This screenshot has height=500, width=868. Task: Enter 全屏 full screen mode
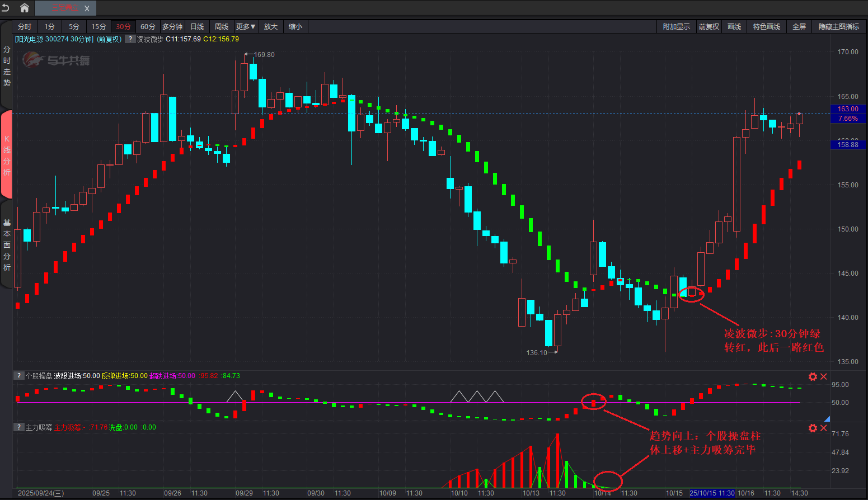pyautogui.click(x=799, y=27)
